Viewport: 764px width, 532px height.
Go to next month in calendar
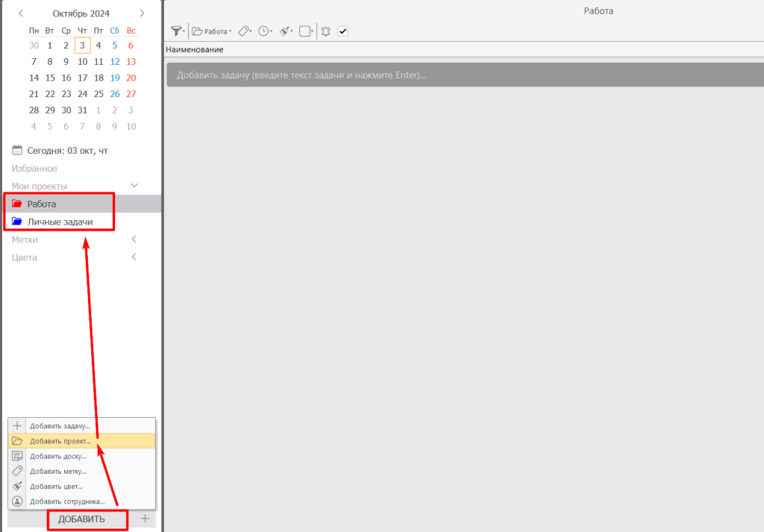[x=142, y=13]
